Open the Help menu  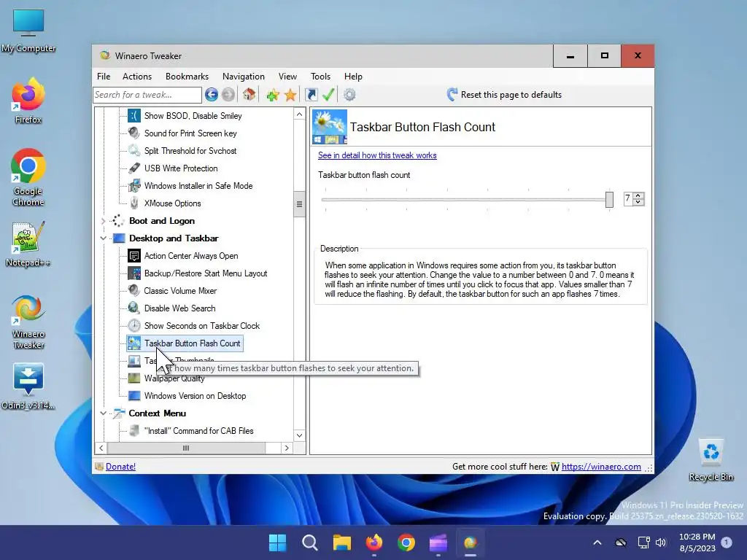click(353, 77)
